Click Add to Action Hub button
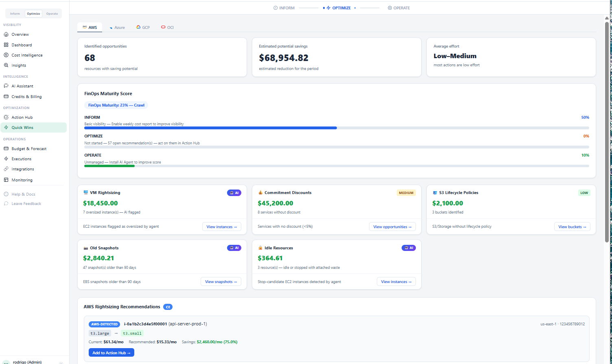Viewport: 612px width, 364px height. click(111, 353)
